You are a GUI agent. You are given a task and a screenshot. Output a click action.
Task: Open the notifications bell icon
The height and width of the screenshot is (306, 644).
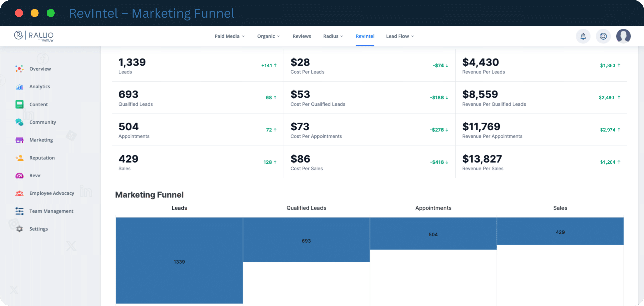(x=583, y=36)
